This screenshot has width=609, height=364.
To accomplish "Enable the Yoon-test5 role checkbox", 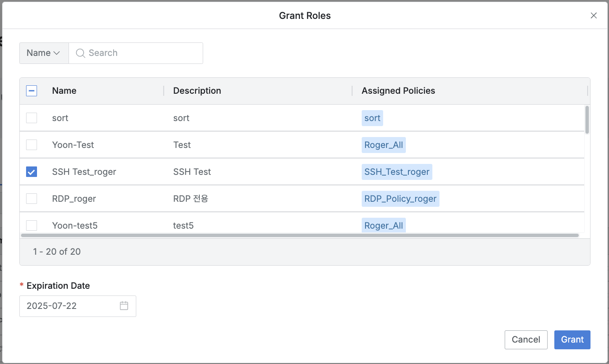I will click(32, 225).
